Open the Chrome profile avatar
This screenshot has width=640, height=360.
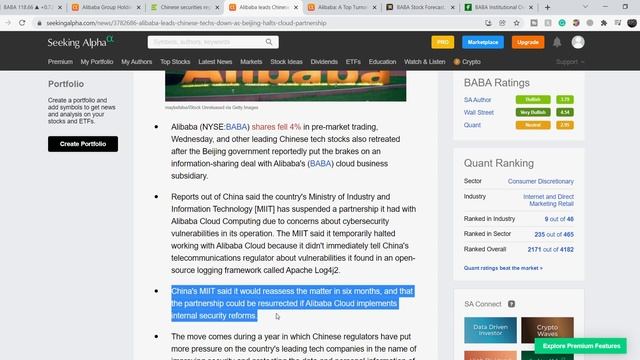click(x=632, y=23)
